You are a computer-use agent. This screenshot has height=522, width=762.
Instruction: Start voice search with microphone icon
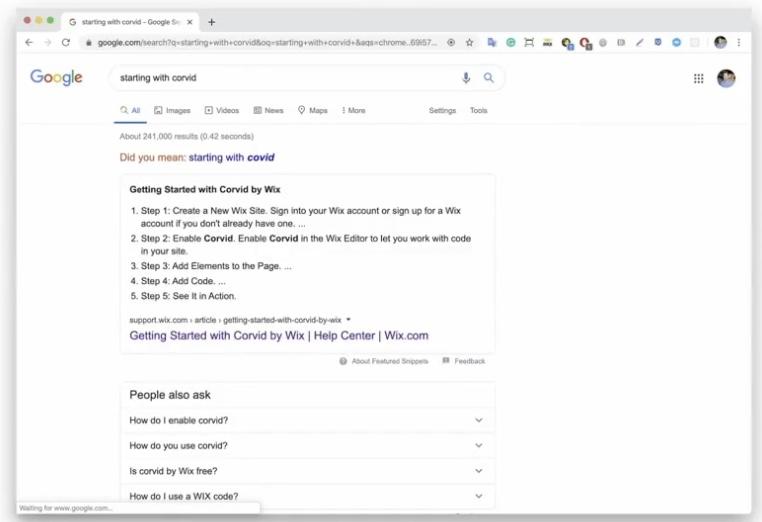466,78
